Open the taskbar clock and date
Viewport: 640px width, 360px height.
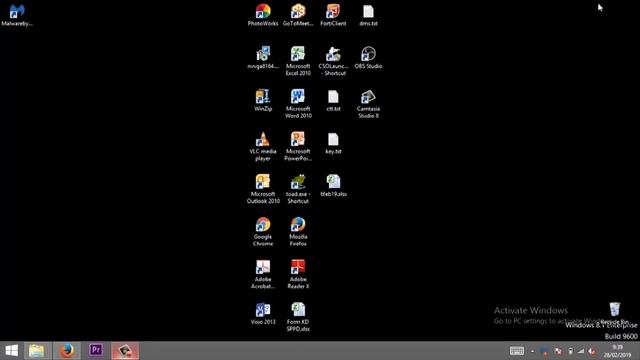[x=617, y=351]
